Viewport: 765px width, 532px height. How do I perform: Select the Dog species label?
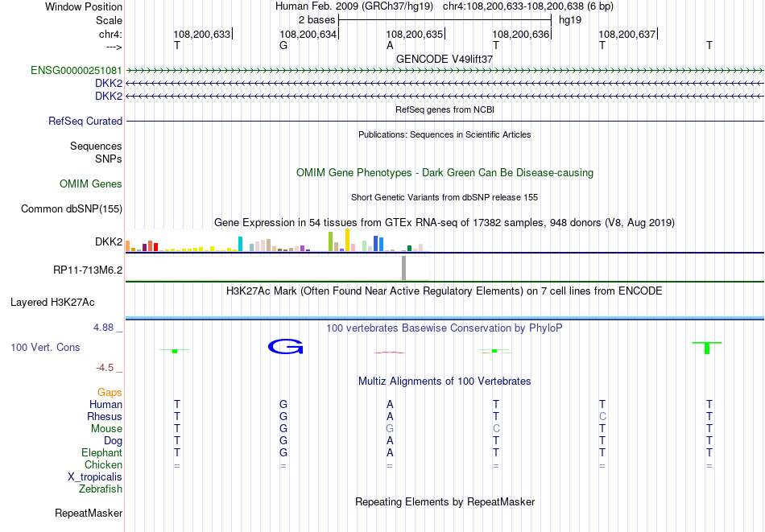pos(113,441)
